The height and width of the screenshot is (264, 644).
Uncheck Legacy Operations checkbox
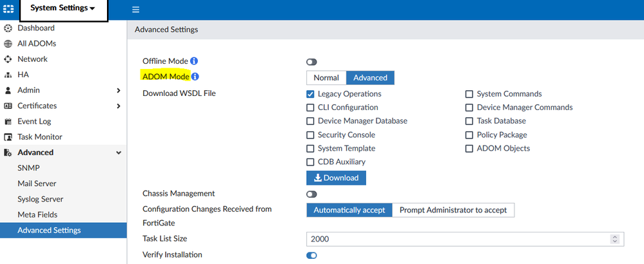coord(311,94)
